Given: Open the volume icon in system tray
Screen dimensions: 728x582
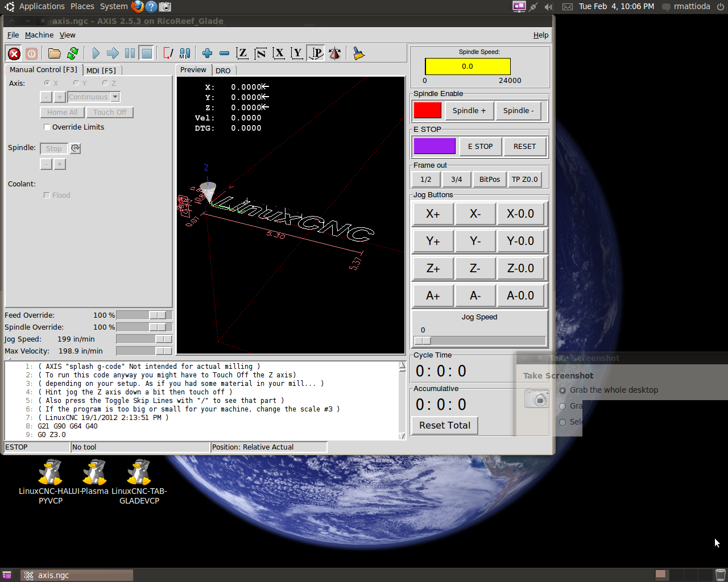Looking at the screenshot, I should click(548, 7).
